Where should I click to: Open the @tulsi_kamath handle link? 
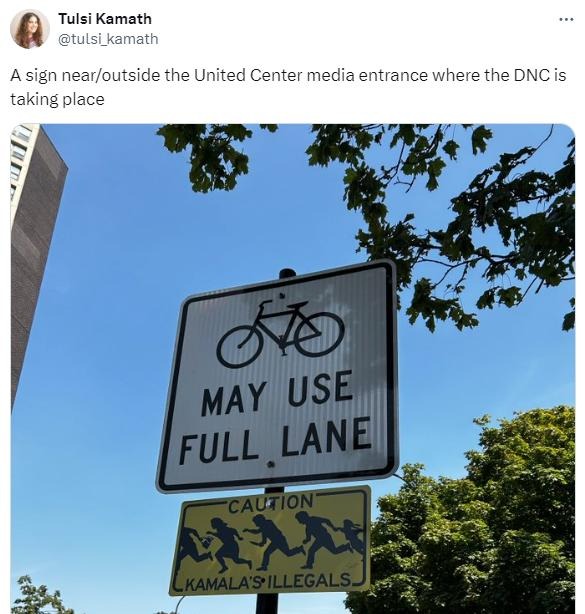(x=108, y=39)
